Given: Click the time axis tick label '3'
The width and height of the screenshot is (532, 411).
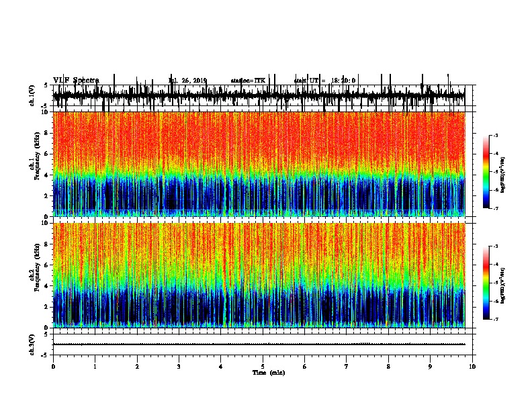Looking at the screenshot, I should point(179,367).
